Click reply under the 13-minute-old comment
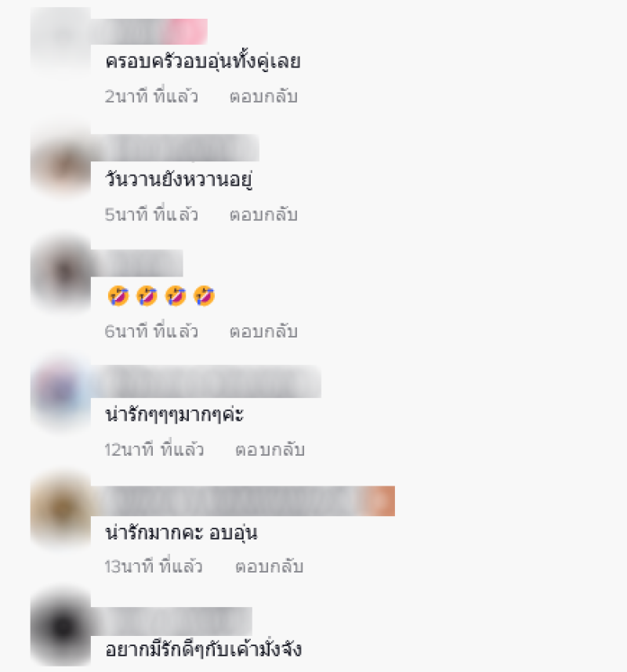Image resolution: width=627 pixels, height=672 pixels. coord(270,566)
